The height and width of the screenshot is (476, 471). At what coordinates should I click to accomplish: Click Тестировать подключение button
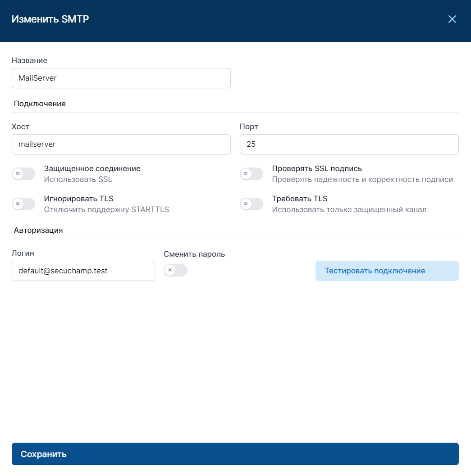387,271
